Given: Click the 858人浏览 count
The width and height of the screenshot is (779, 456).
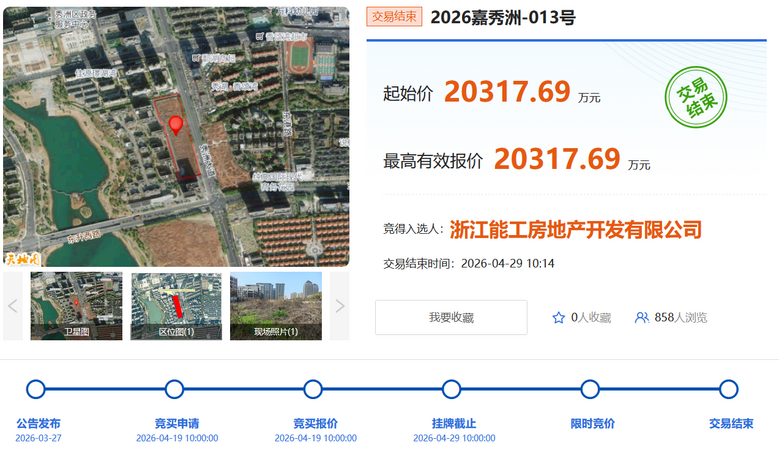Looking at the screenshot, I should [681, 317].
